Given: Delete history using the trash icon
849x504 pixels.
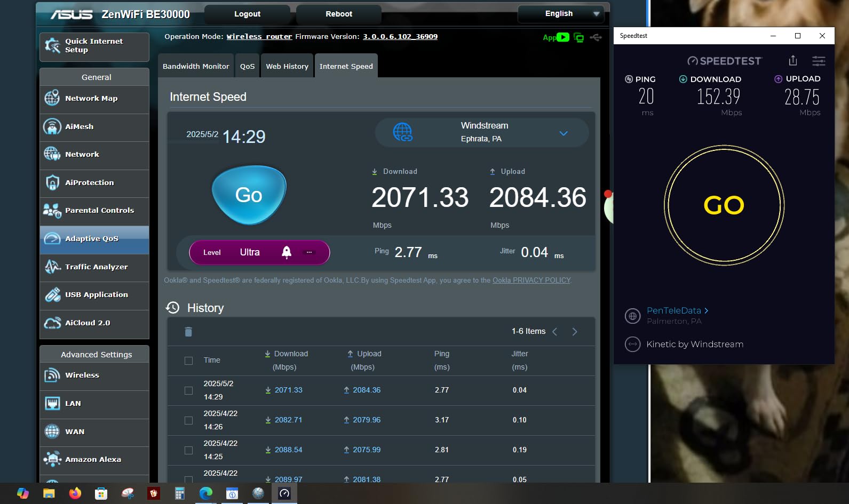Looking at the screenshot, I should (188, 332).
